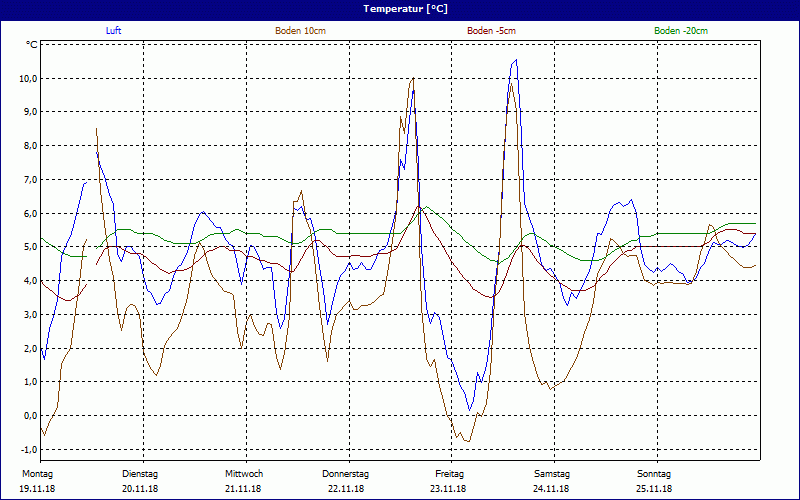This screenshot has width=800, height=500.
Task: Click the -1,0 y-axis tick label
Action: (27, 449)
